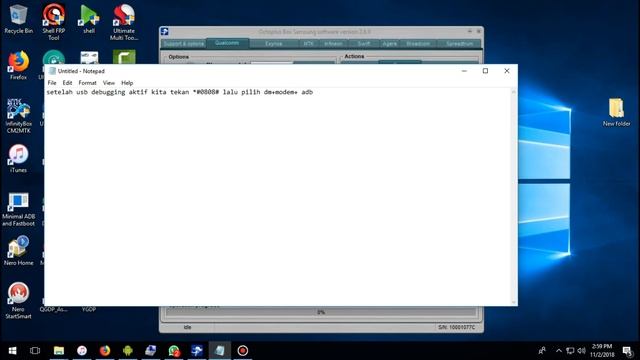Open WhatsApp from taskbar

click(174, 351)
